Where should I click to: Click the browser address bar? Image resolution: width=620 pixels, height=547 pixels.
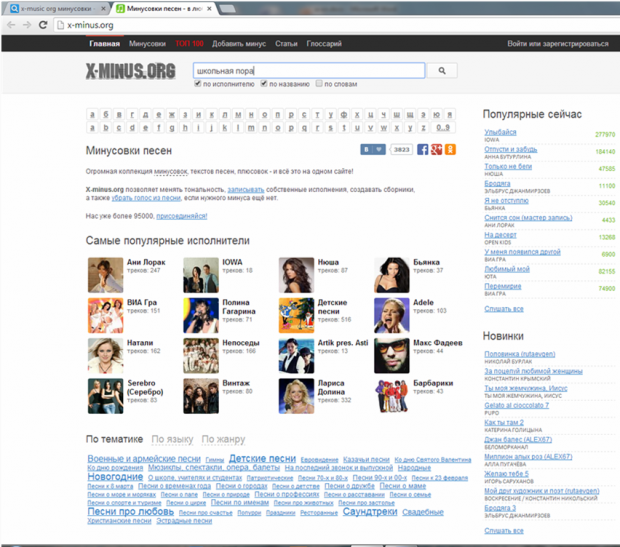click(336, 25)
